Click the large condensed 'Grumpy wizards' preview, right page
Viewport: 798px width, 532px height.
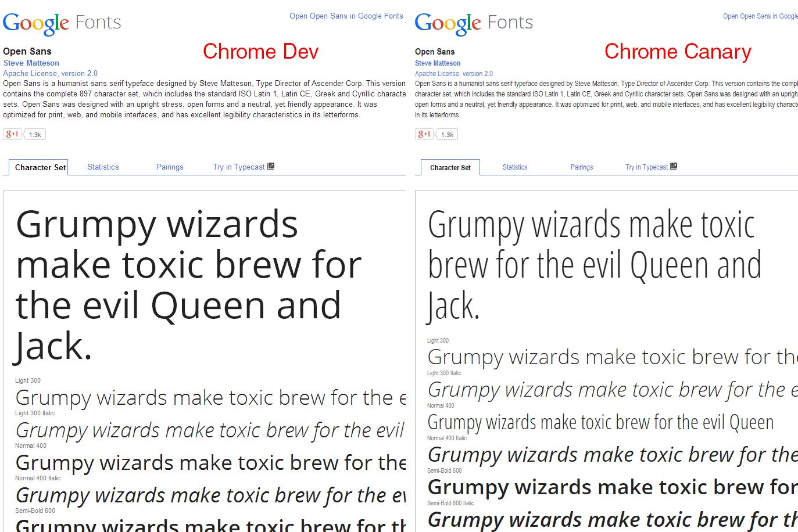click(x=595, y=265)
